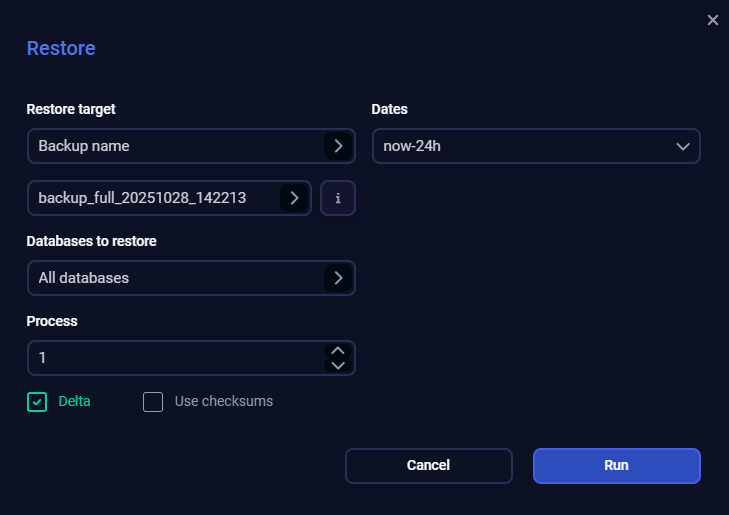The height and width of the screenshot is (515, 729).
Task: Decrement the Process count with down arrow
Action: click(x=338, y=365)
